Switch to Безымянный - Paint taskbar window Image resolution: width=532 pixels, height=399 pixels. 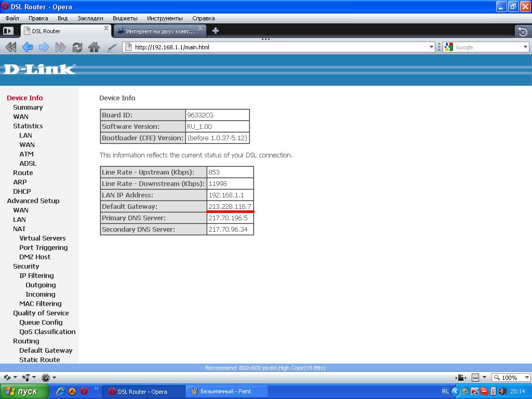pos(227,392)
